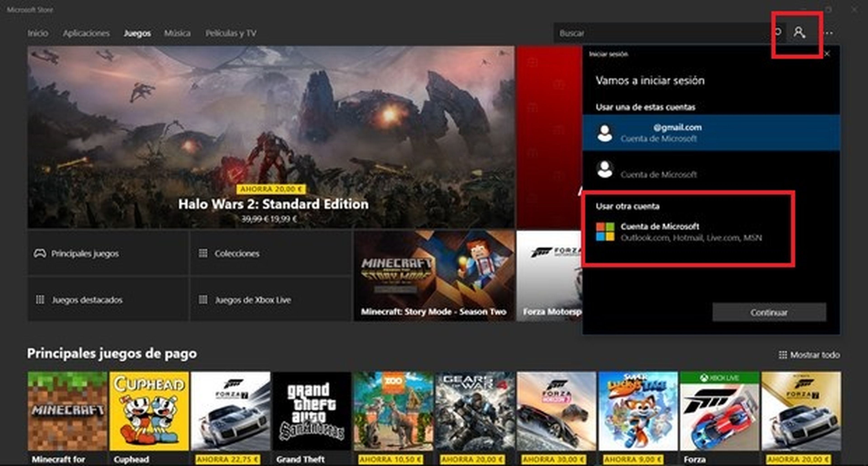Open the Forza Motorsport featured tile
The height and width of the screenshot is (466, 868).
pyautogui.click(x=550, y=276)
